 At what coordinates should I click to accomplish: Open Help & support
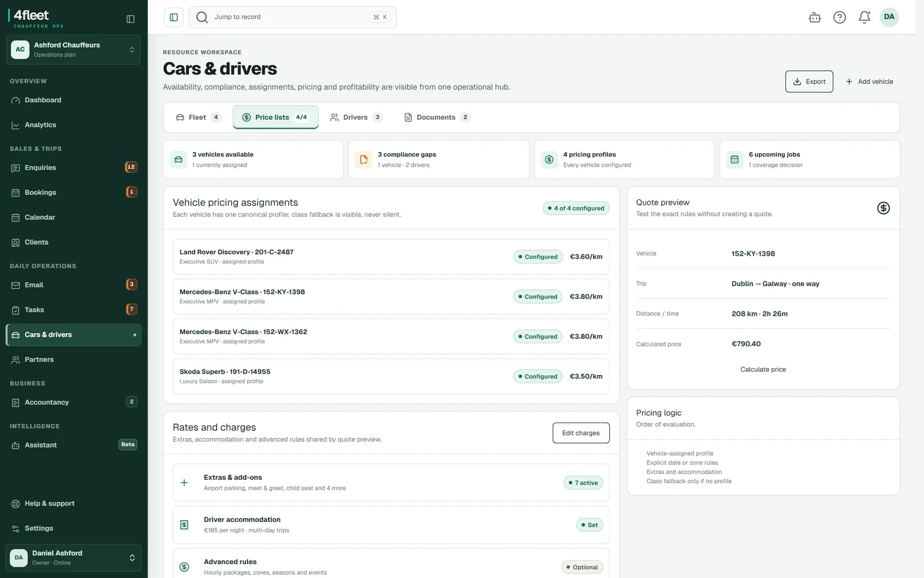coord(73,503)
